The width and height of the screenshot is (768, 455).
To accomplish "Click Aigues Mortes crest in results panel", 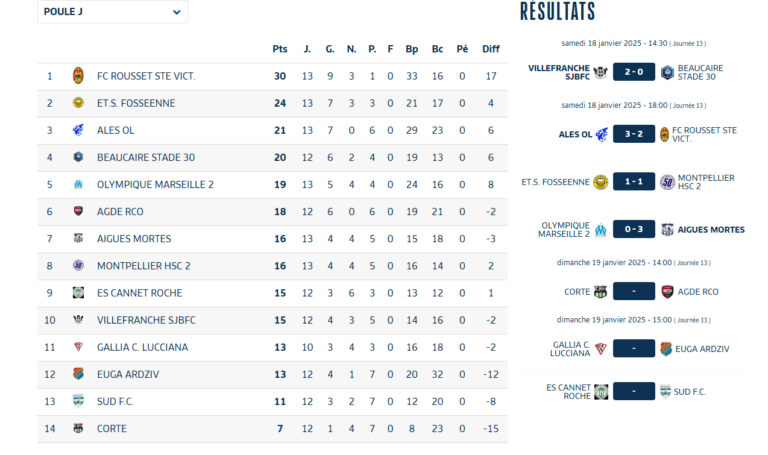I will [x=667, y=229].
